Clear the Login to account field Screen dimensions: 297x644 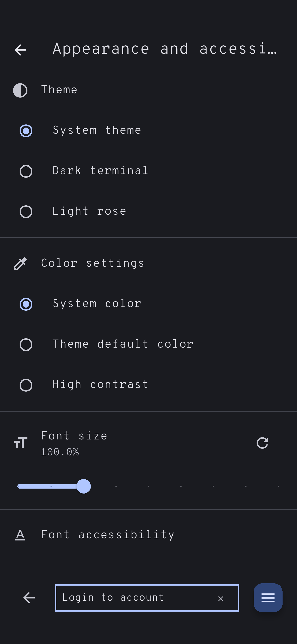(221, 598)
